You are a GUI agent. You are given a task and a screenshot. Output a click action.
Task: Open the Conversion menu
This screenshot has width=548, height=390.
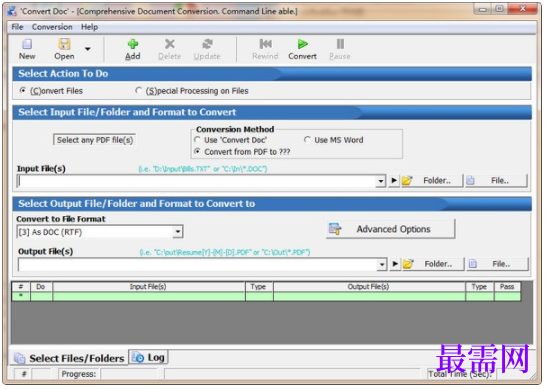coord(52,27)
